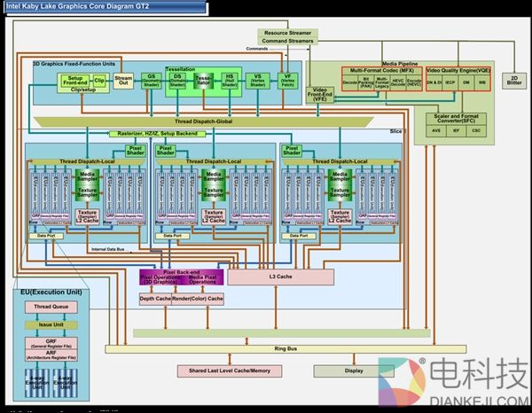
Task: Click the 2D Blitter block
Action: [x=513, y=81]
